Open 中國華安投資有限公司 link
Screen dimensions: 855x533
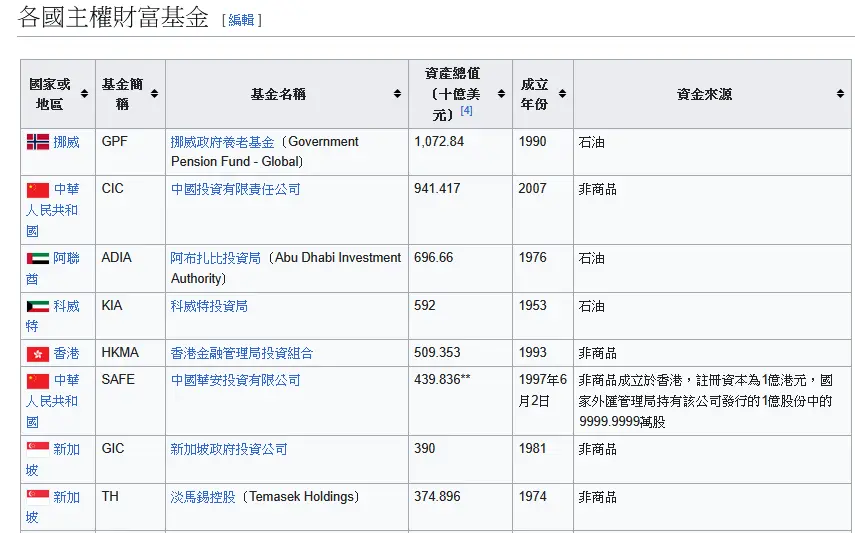coord(236,380)
